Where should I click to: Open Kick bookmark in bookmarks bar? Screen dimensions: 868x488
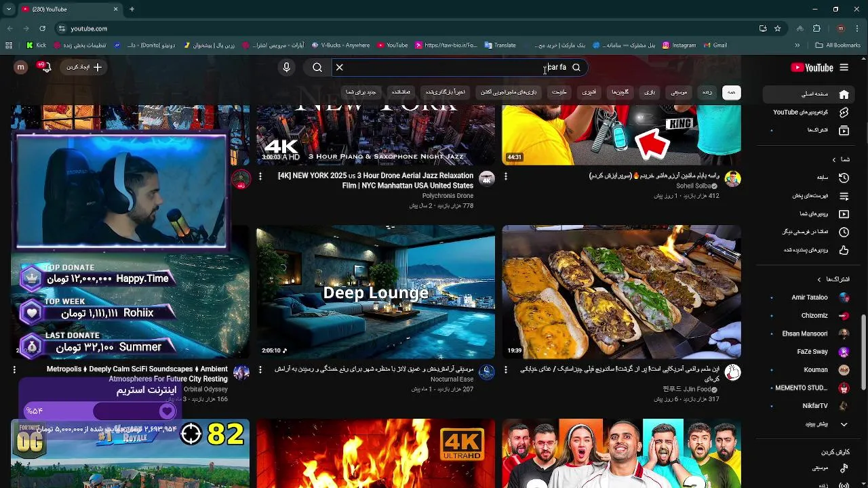[x=37, y=45]
